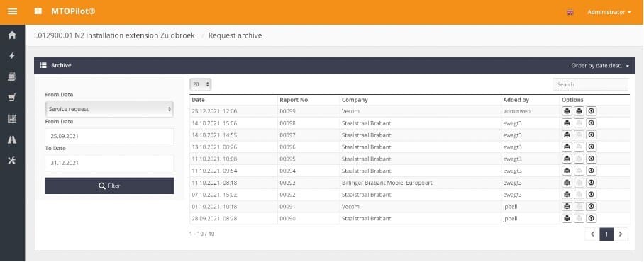Print report 00091 using its printer icon

(567, 206)
